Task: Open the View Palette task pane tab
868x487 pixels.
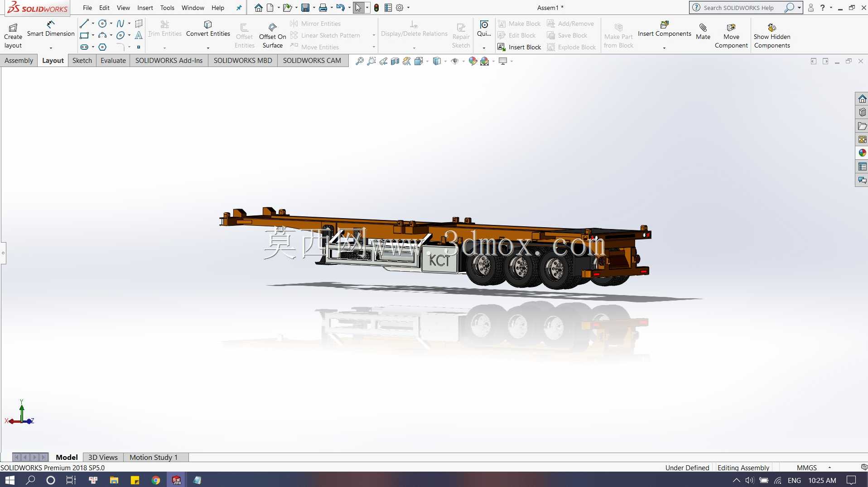Action: (862, 139)
